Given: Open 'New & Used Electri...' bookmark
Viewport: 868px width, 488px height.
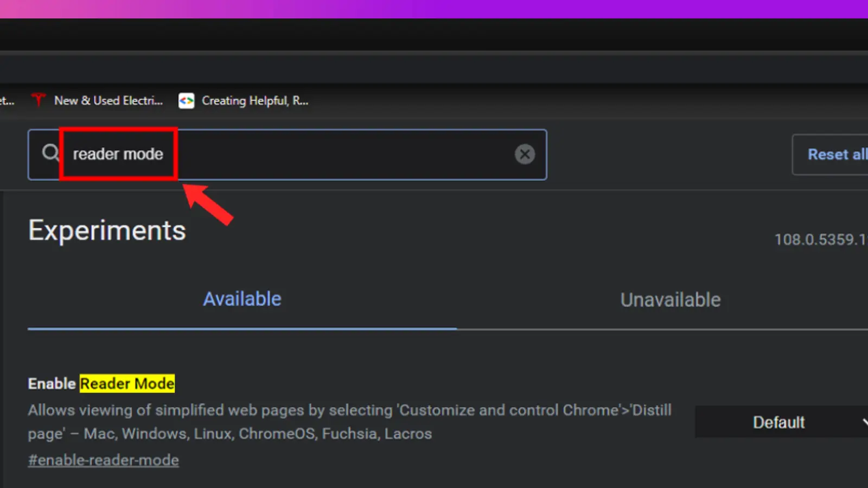Looking at the screenshot, I should point(108,100).
